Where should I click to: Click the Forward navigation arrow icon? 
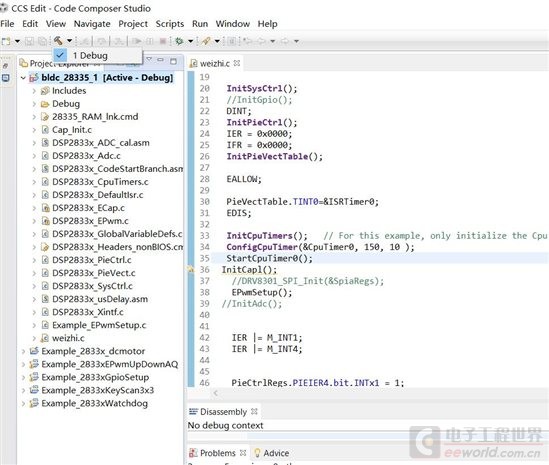tap(285, 41)
